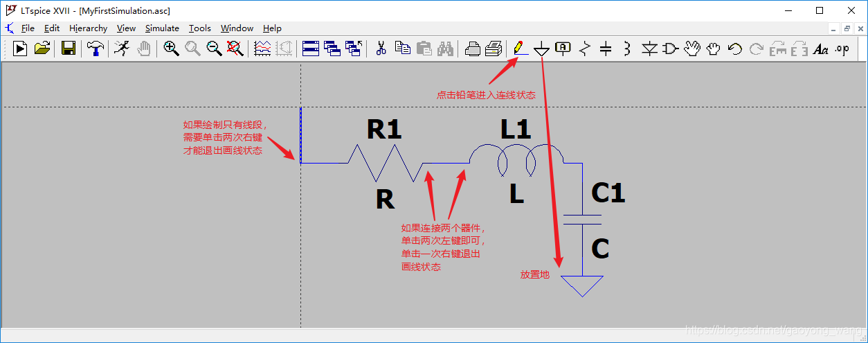
Task: Click the close all windows icon
Action: (354, 49)
